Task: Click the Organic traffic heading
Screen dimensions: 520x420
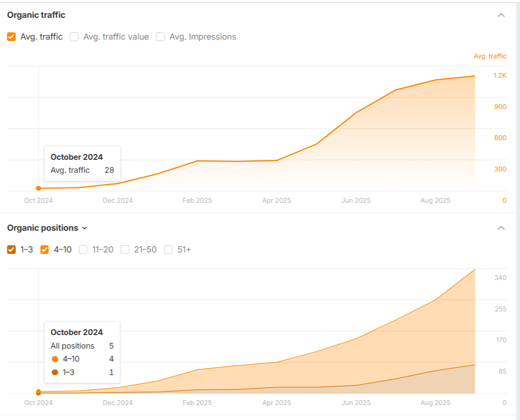Action: [x=36, y=15]
